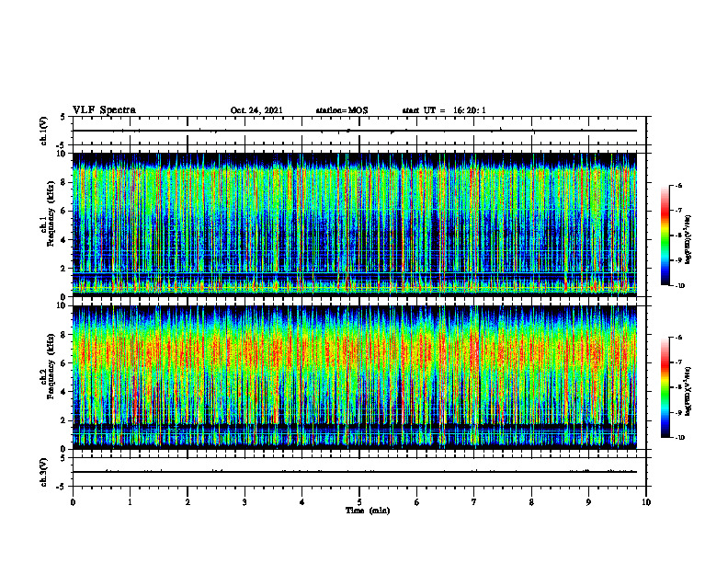The height and width of the screenshot is (563, 728).
Task: Click the ch.1 spectrogram color bar
Action: [665, 236]
